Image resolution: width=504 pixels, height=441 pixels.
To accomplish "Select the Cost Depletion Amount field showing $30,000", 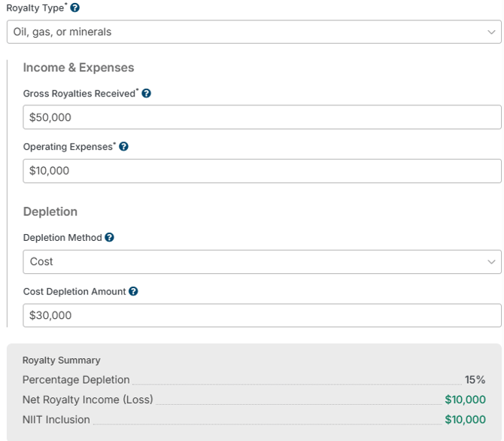I will [262, 315].
